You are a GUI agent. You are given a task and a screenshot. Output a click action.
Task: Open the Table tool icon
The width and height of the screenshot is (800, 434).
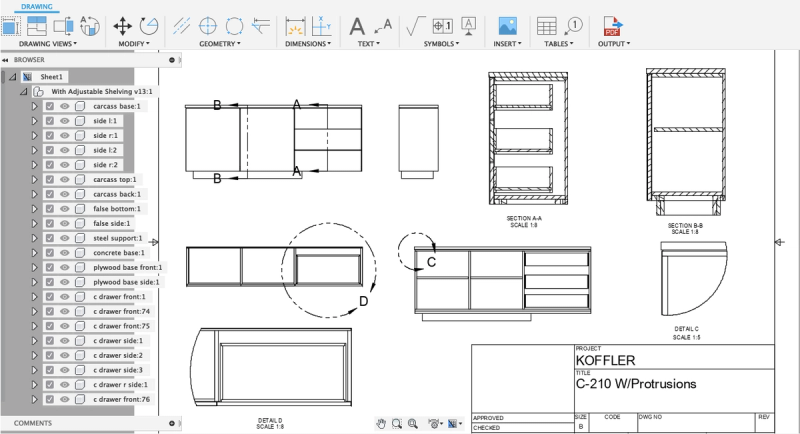[546, 26]
